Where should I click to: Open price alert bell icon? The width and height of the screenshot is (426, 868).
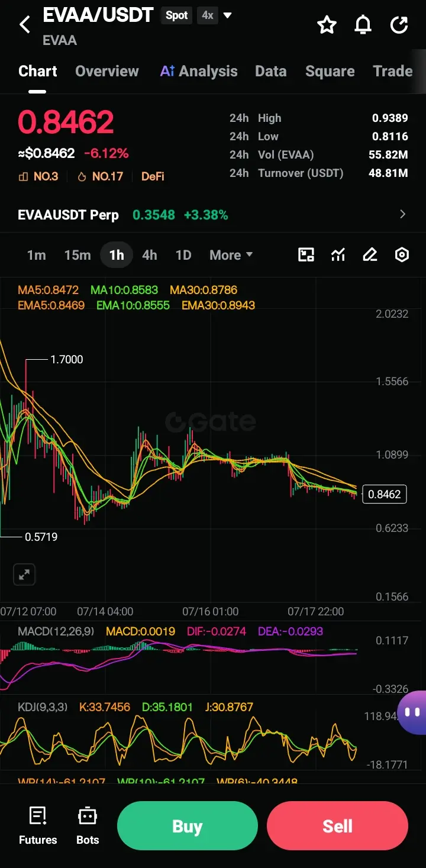click(363, 25)
